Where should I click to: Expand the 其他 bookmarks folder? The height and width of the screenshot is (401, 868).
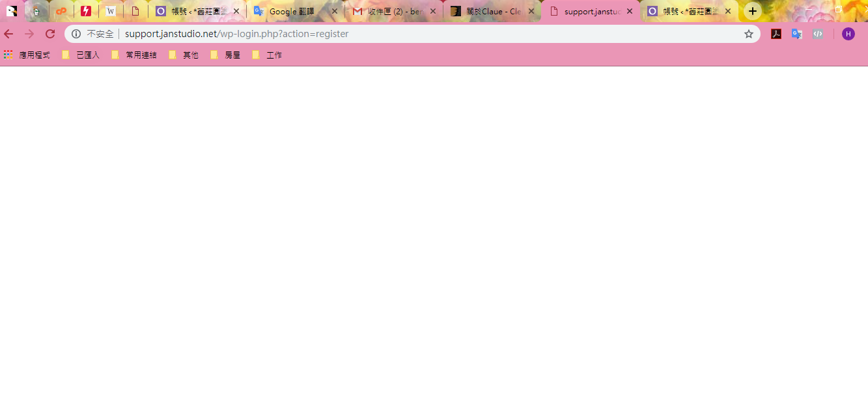tap(184, 55)
